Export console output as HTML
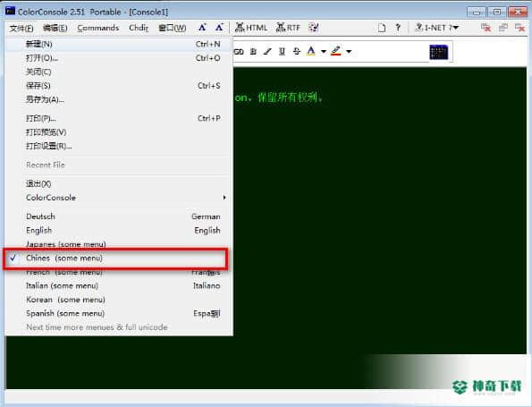The width and height of the screenshot is (532, 407). 251,28
